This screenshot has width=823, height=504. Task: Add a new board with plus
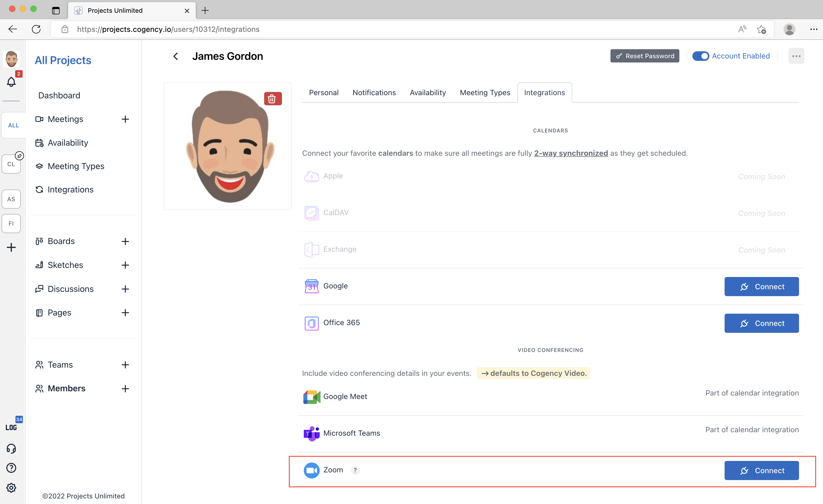point(125,241)
